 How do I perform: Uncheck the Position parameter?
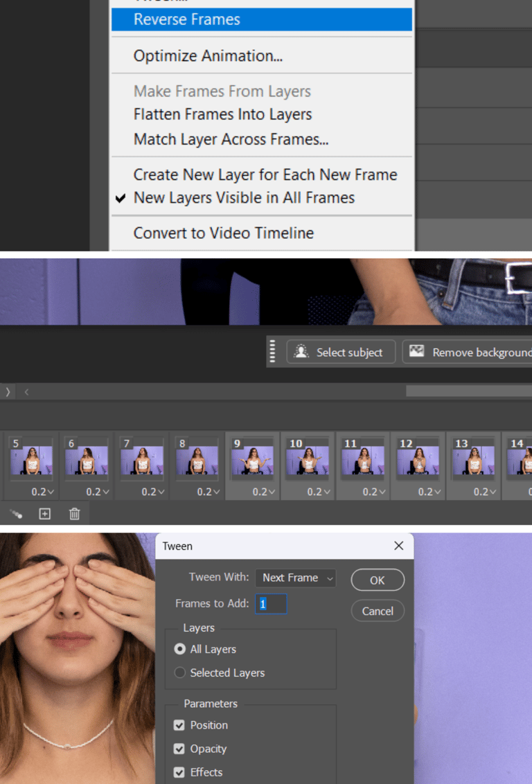[179, 726]
